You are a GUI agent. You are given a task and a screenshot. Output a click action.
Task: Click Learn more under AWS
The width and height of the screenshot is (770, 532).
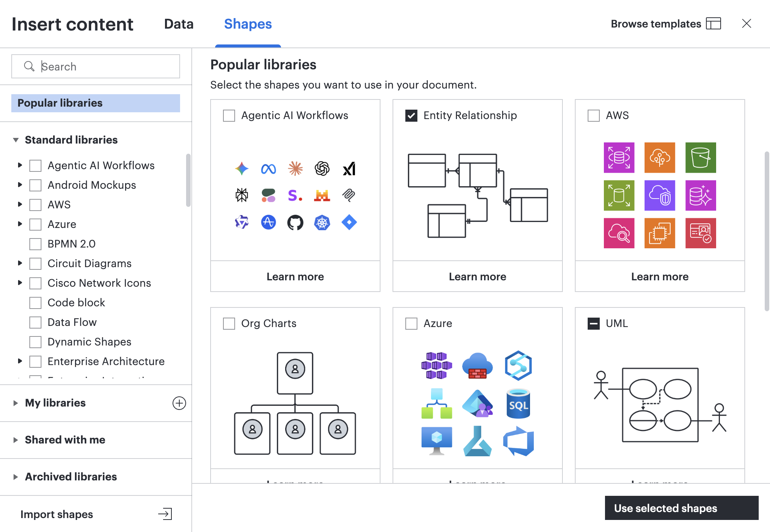point(660,277)
